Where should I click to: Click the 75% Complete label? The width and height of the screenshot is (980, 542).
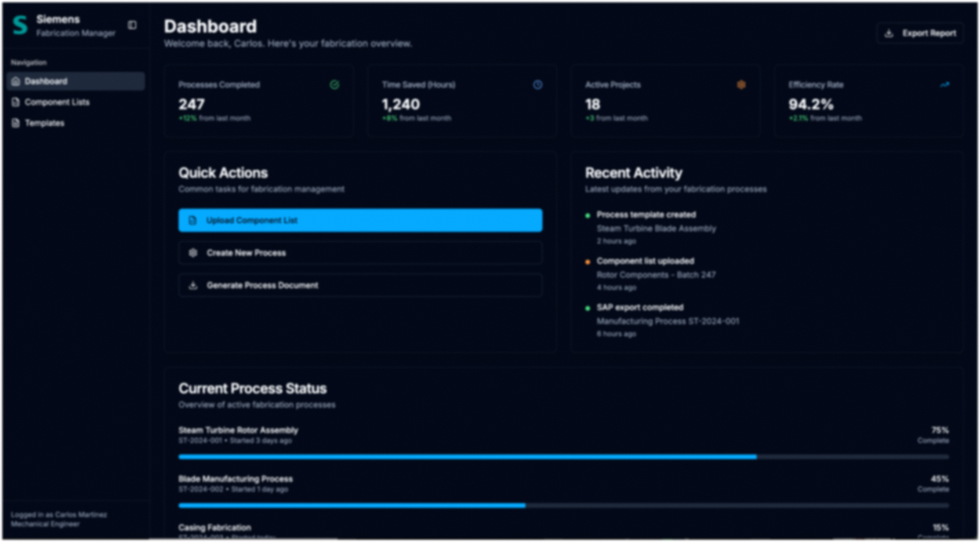point(934,435)
